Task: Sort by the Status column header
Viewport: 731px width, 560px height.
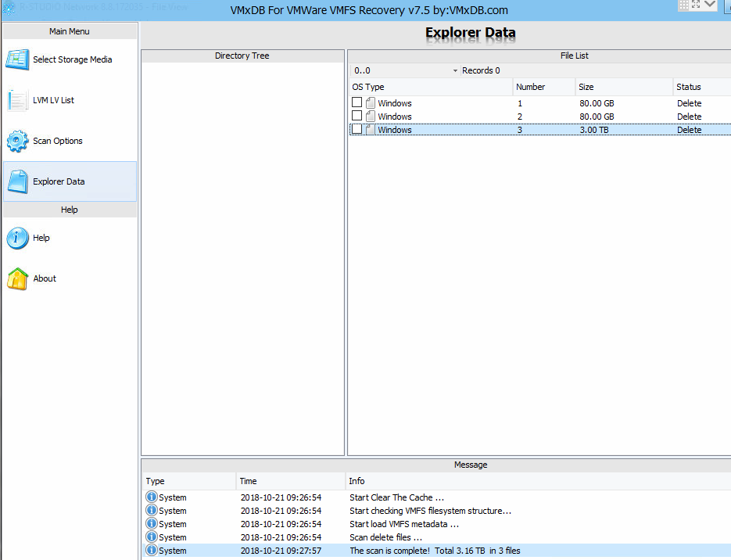Action: tap(702, 87)
